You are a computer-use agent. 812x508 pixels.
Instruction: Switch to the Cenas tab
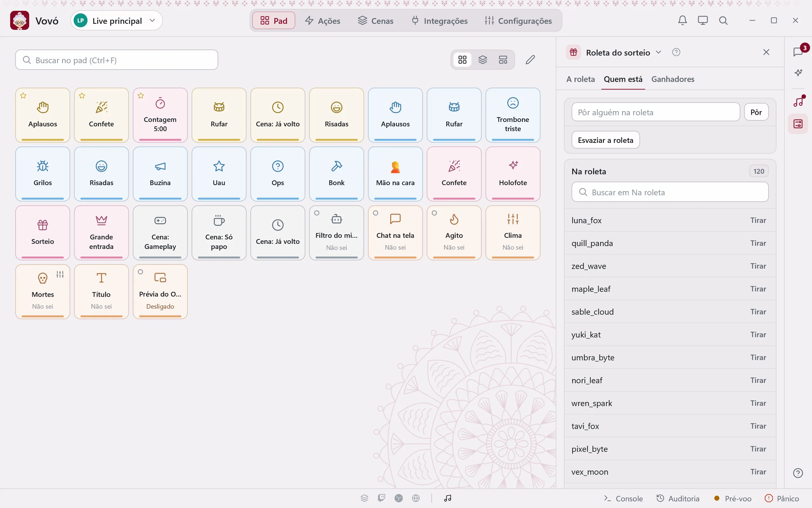pos(376,21)
